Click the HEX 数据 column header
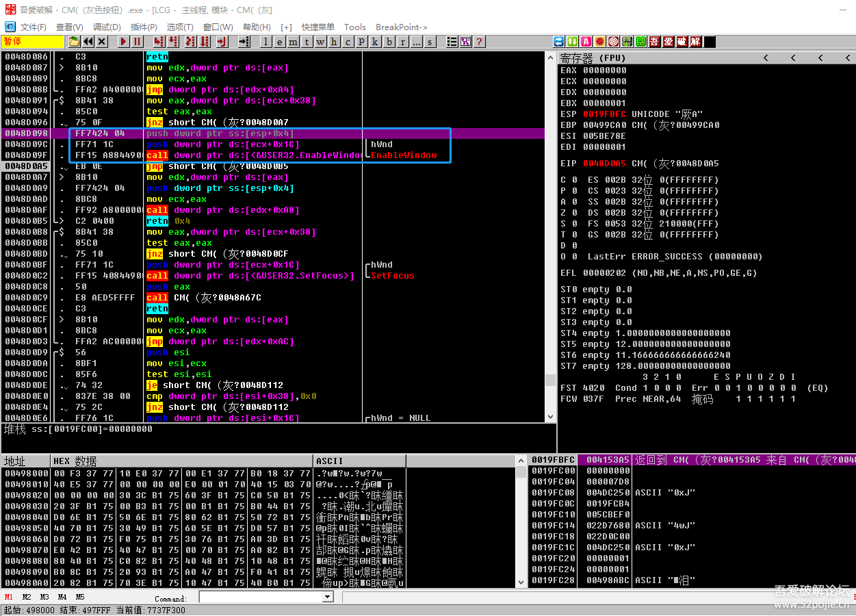The image size is (856, 616). [76, 461]
